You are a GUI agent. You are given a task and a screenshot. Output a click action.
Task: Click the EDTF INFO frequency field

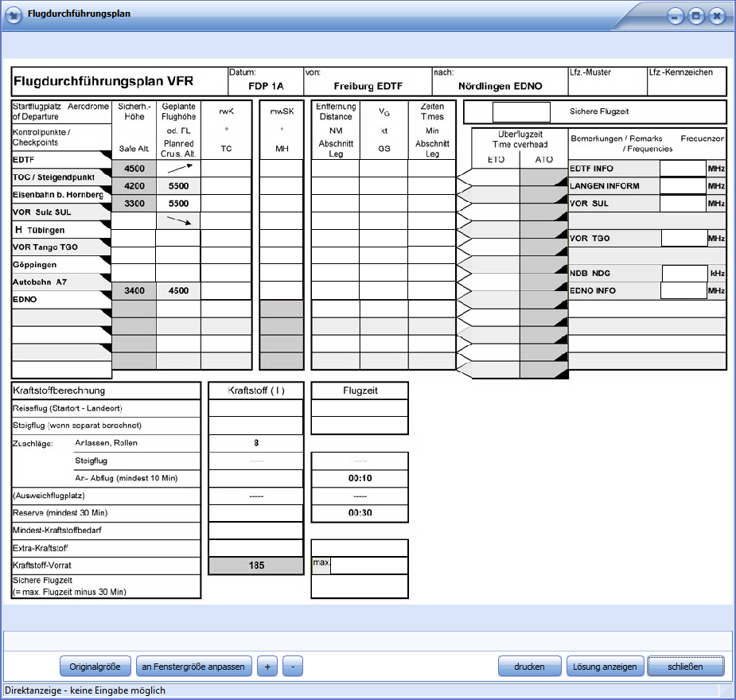683,169
